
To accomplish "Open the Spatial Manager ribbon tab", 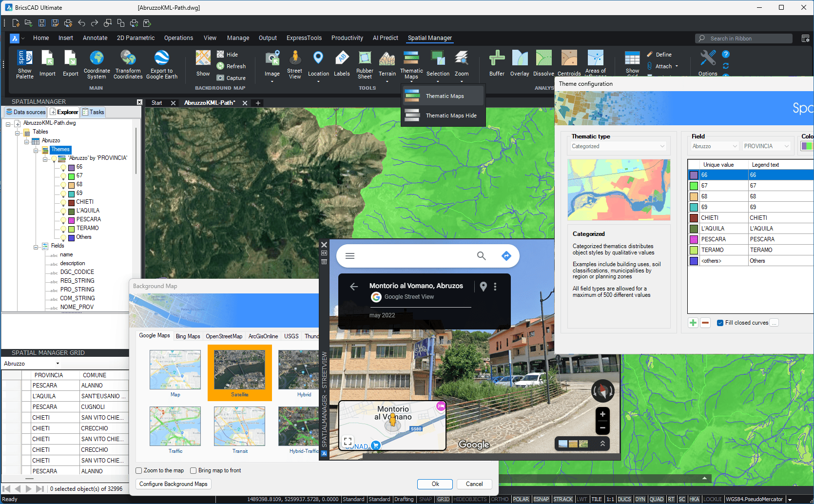I will (429, 38).
